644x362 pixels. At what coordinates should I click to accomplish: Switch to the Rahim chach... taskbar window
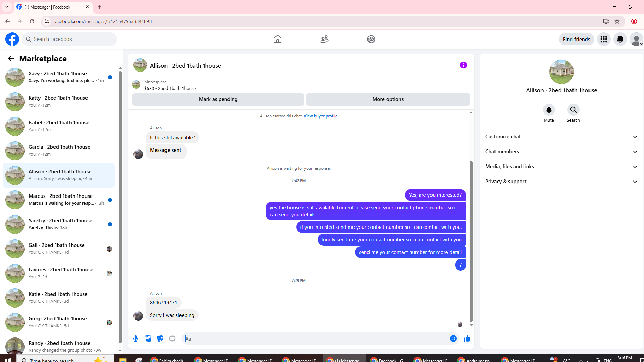(169, 360)
